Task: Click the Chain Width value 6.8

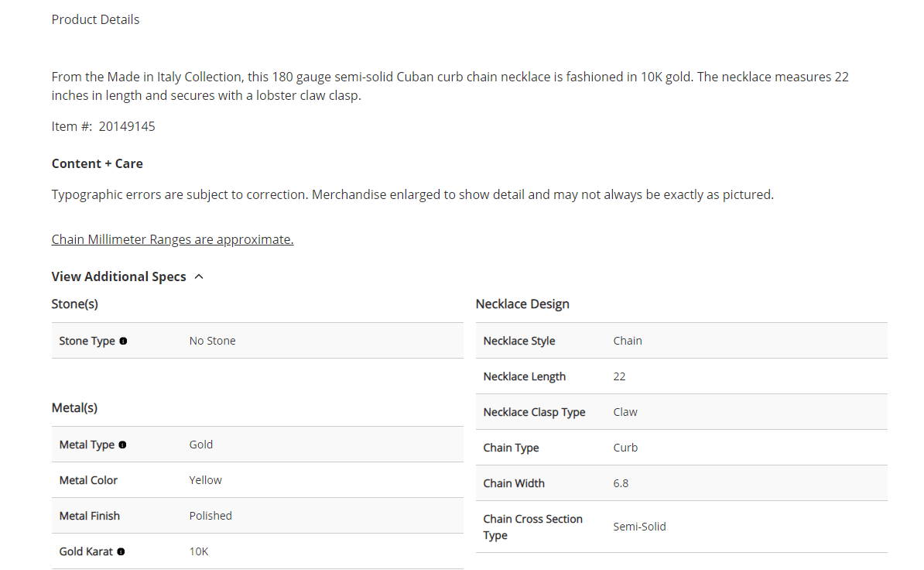Action: (x=621, y=483)
